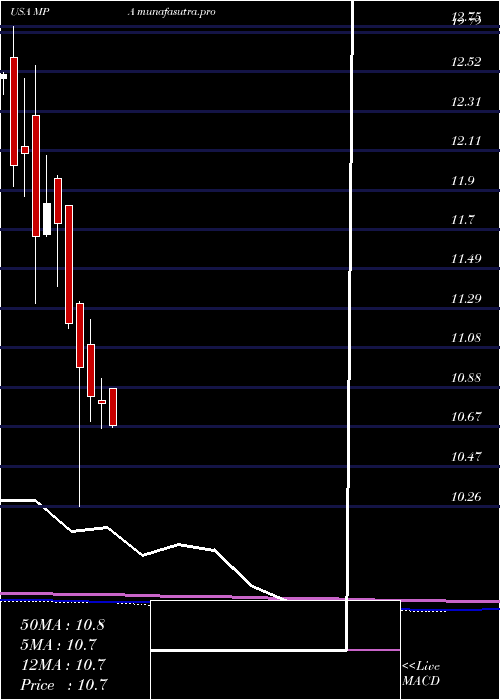The height and width of the screenshot is (700, 500).
Task: Select the 10.67 price axis label
Action: click(466, 417)
